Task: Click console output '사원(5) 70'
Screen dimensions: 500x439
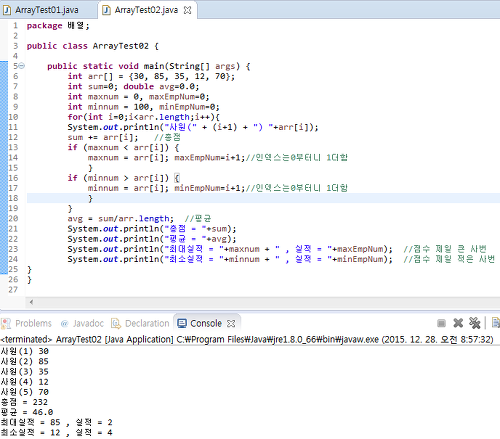Action: (x=25, y=392)
